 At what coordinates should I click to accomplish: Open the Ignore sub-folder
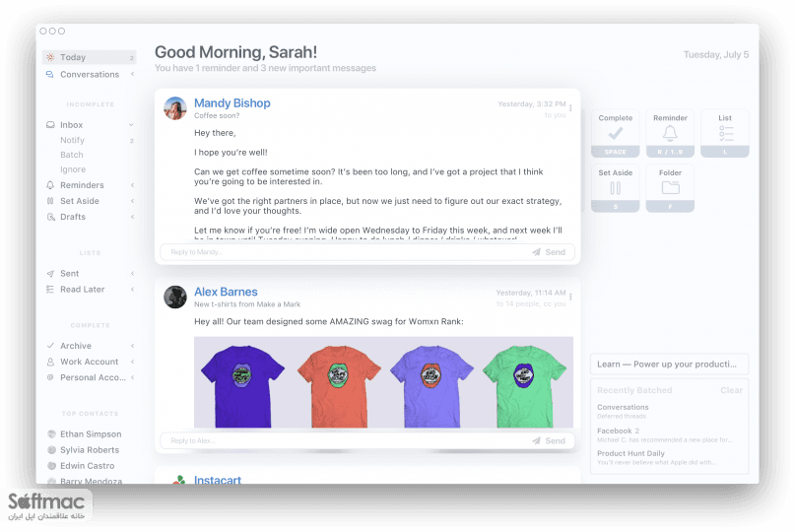[73, 169]
